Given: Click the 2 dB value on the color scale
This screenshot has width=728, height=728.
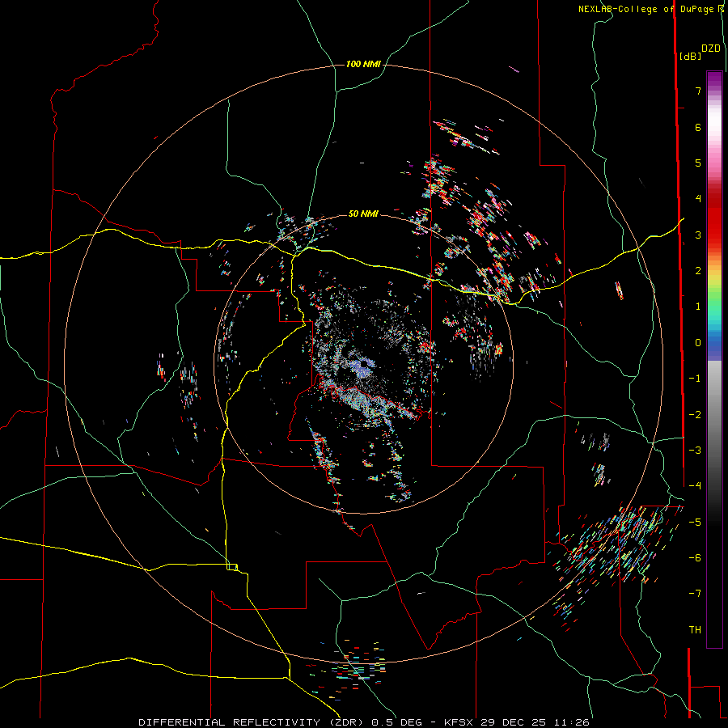Looking at the screenshot, I should 698,271.
